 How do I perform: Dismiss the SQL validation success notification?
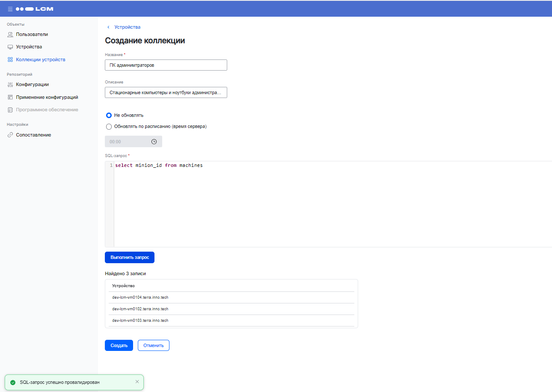coord(137,382)
